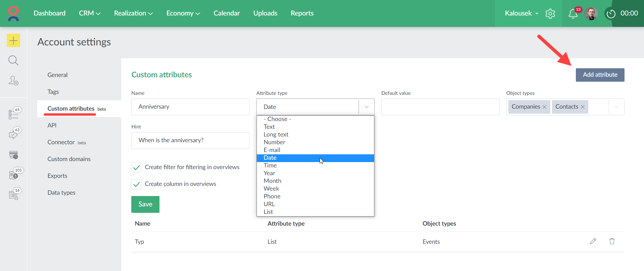
Task: Click the timer clock icon
Action: (x=611, y=14)
